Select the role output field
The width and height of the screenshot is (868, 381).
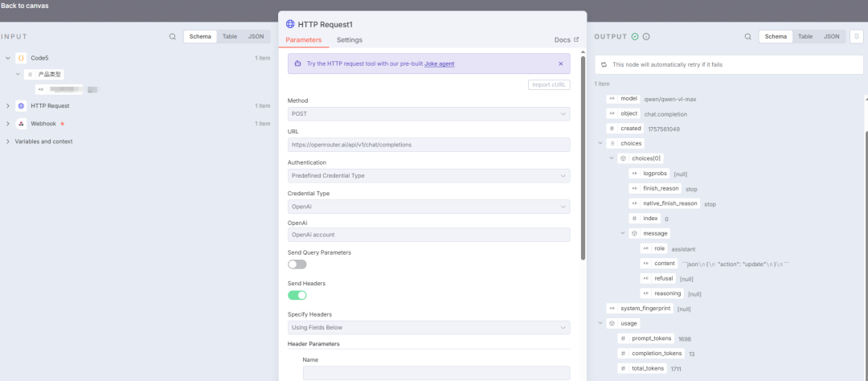[x=653, y=248]
